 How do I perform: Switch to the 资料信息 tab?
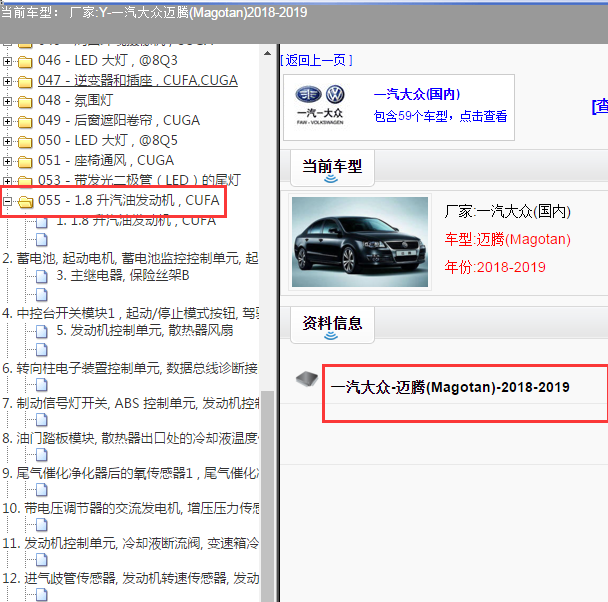[x=332, y=324]
